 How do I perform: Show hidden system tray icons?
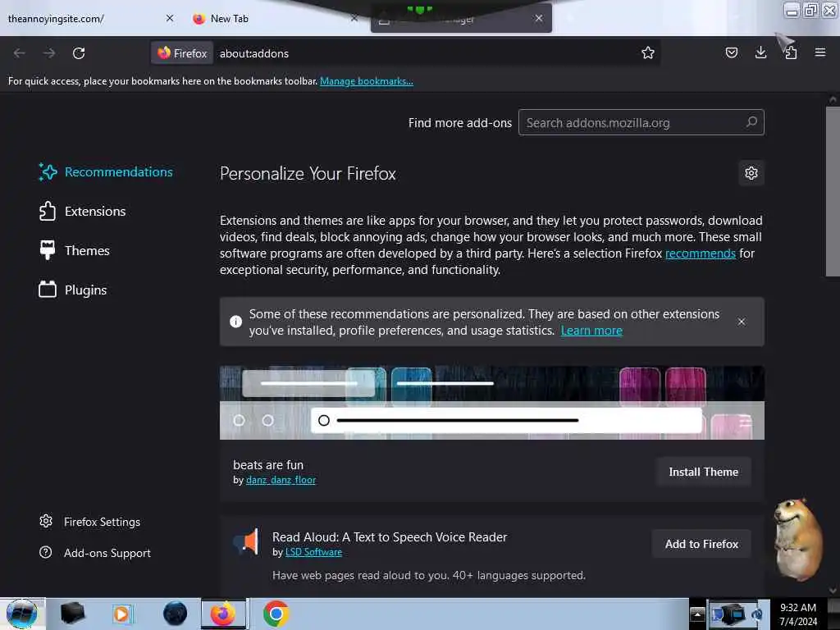[697, 614]
